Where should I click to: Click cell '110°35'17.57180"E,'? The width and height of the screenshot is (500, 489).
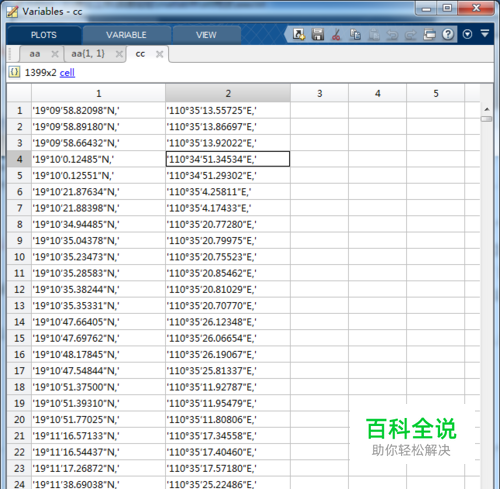pyautogui.click(x=228, y=468)
